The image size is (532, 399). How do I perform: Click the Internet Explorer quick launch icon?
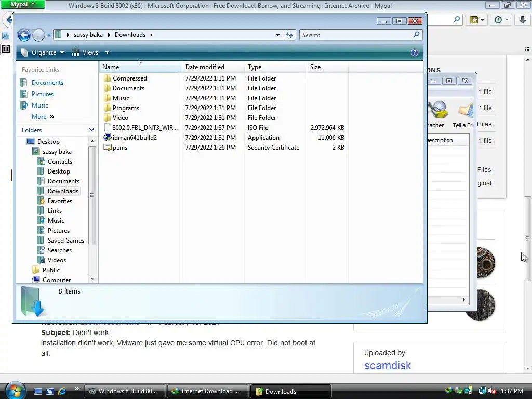pos(62,391)
